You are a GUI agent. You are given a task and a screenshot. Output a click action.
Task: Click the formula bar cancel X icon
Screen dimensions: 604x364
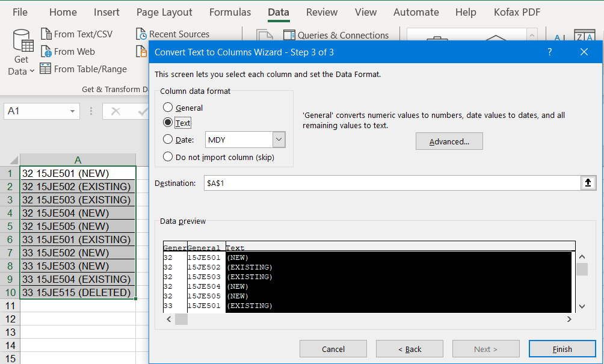pos(116,112)
